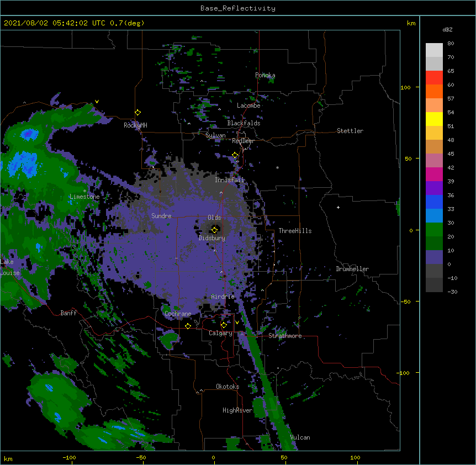Click the purple 0 dBZ legend swatch
The width and height of the screenshot is (476, 465).
click(x=434, y=257)
